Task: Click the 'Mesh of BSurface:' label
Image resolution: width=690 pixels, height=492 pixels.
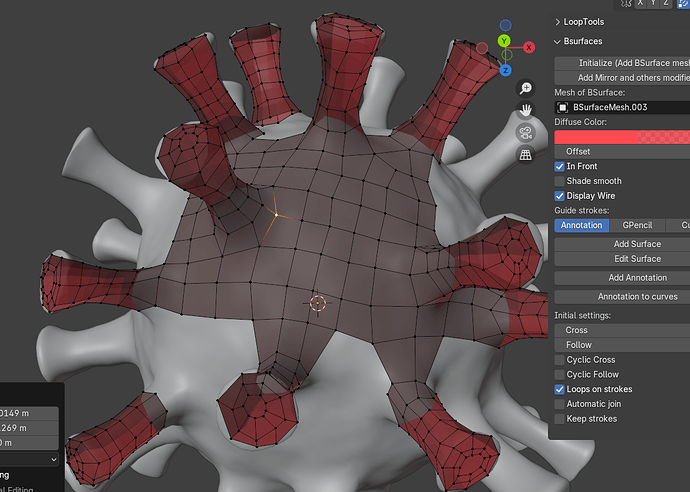Action: click(x=589, y=93)
